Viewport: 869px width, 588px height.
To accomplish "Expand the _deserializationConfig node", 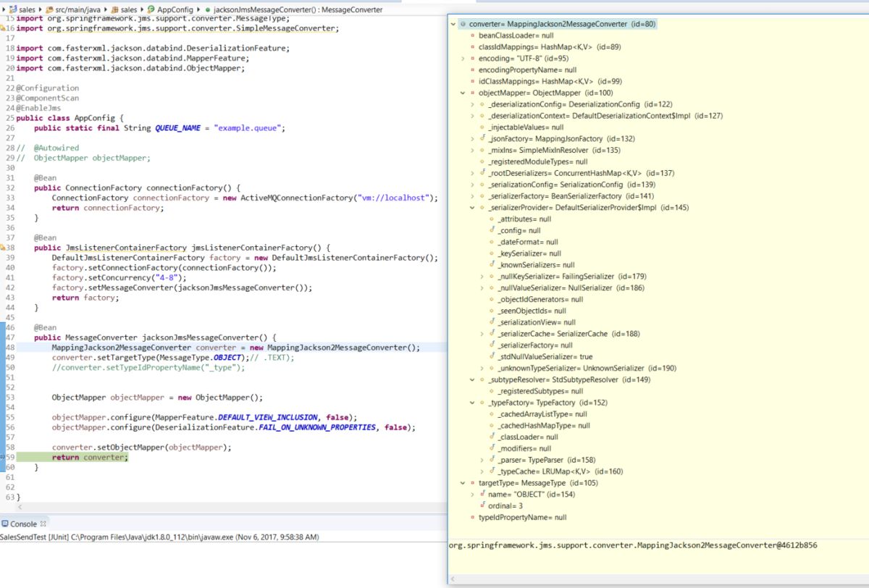I will 472,104.
